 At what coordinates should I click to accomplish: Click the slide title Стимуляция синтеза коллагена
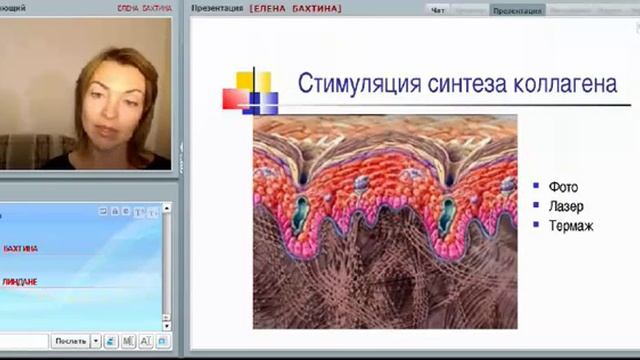pos(457,84)
